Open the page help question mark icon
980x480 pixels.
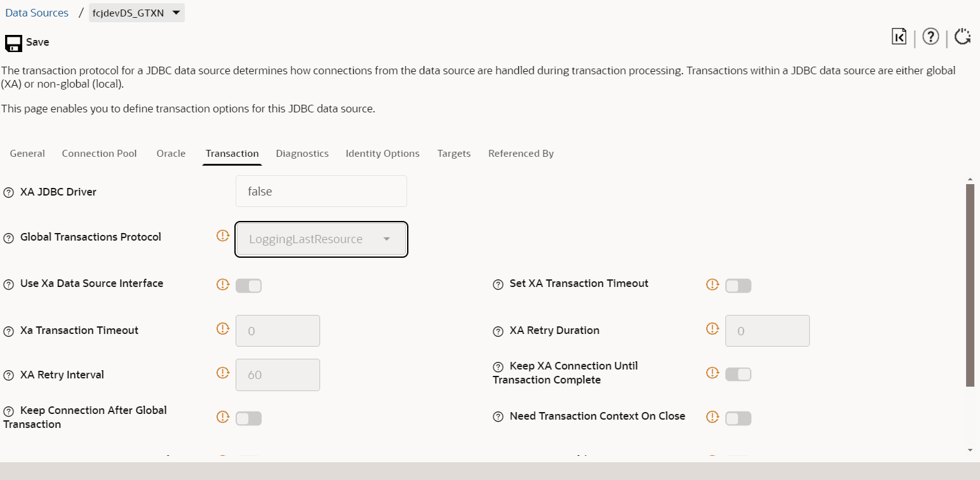point(930,37)
